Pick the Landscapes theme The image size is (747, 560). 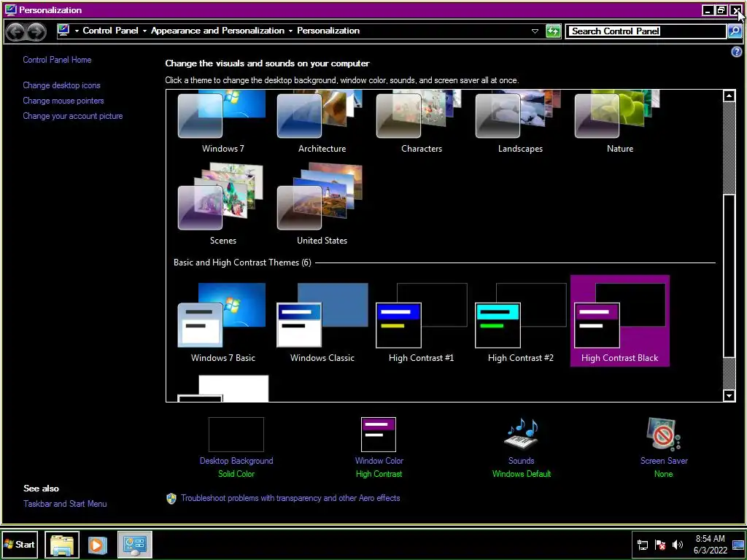pyautogui.click(x=520, y=122)
